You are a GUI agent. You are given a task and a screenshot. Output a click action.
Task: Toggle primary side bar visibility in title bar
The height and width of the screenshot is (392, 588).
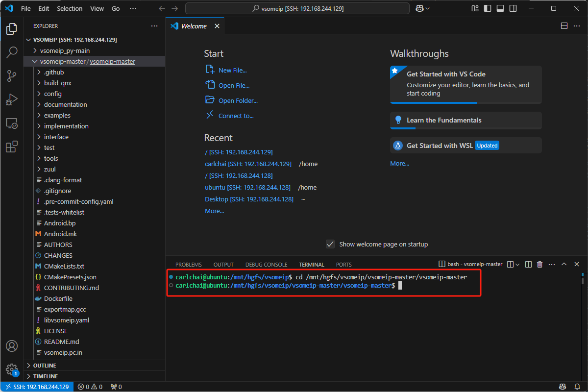coord(488,8)
